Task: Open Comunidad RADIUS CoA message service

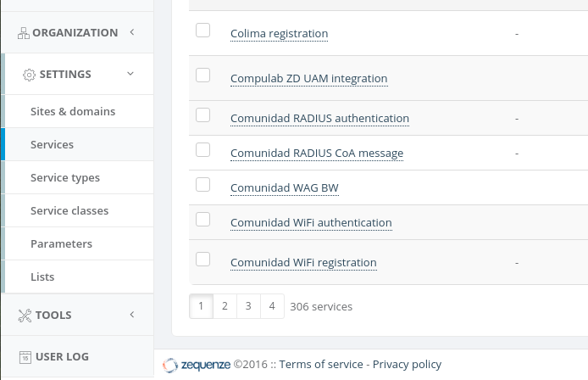Action: coord(317,154)
